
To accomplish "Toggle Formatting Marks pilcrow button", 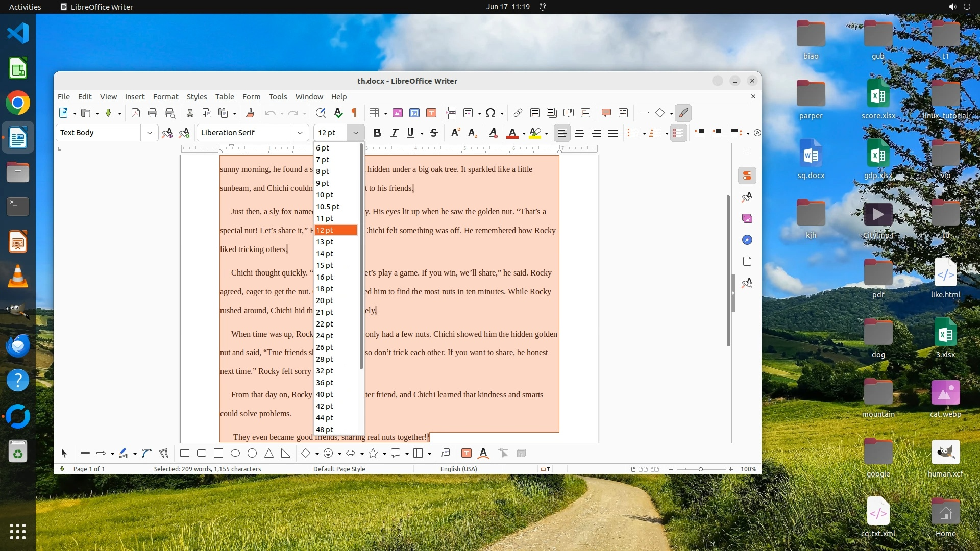I will click(x=354, y=113).
